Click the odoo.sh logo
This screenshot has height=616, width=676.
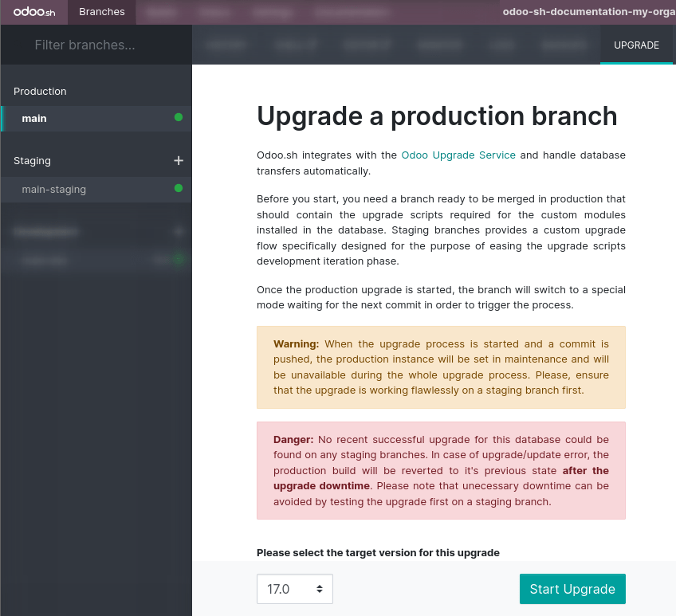click(33, 11)
